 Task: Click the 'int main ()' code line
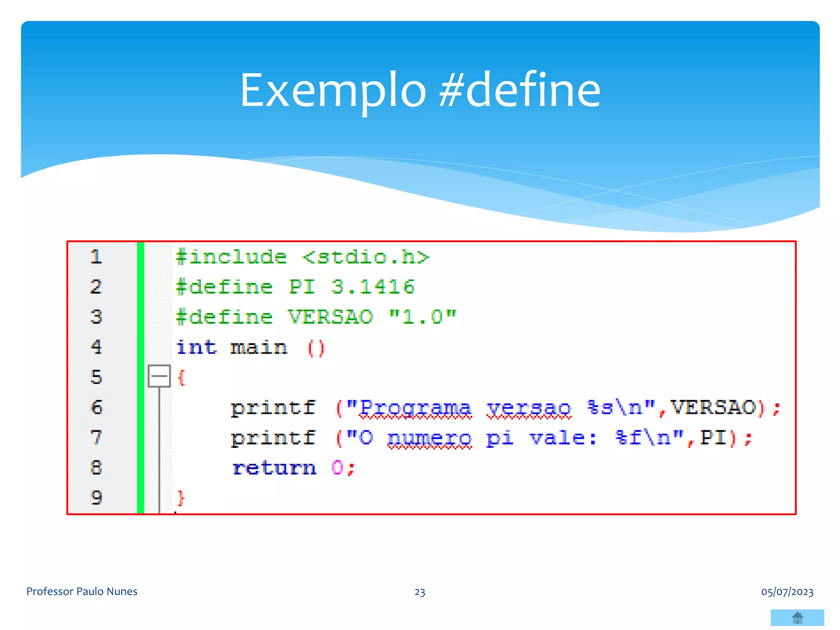point(251,347)
